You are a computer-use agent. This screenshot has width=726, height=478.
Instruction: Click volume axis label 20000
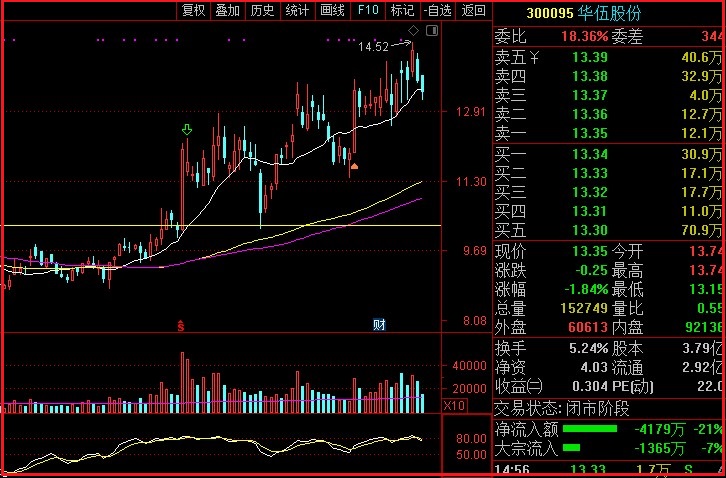(469, 388)
